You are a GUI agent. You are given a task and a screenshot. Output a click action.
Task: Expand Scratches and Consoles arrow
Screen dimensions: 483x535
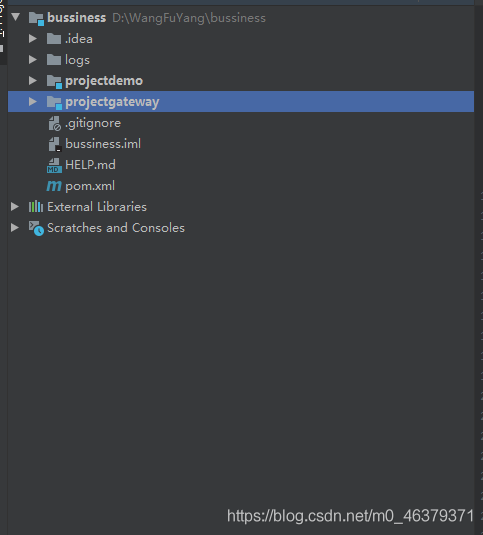[x=15, y=228]
